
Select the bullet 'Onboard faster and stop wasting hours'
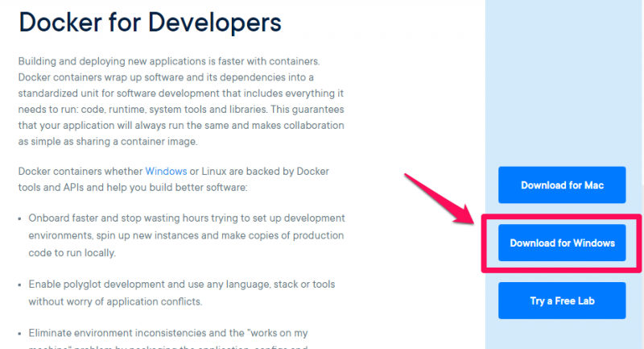pos(187,235)
